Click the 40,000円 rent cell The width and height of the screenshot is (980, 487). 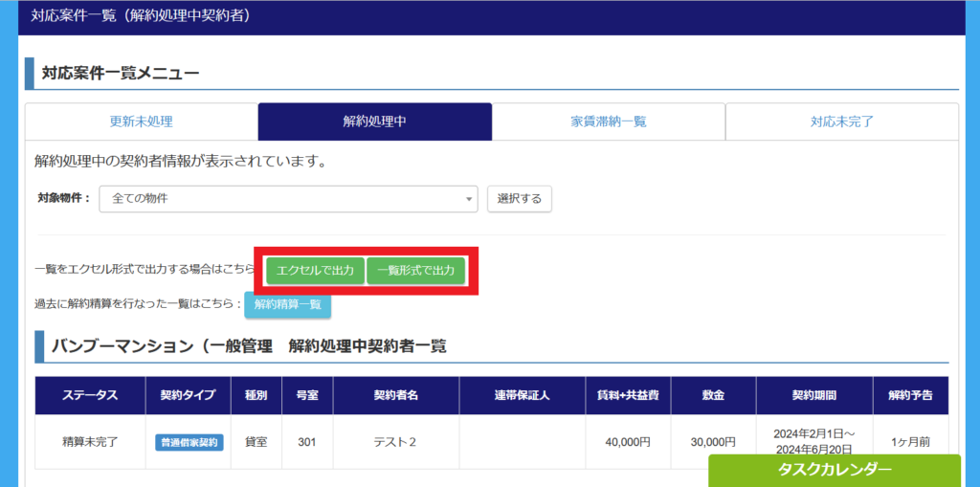(628, 442)
